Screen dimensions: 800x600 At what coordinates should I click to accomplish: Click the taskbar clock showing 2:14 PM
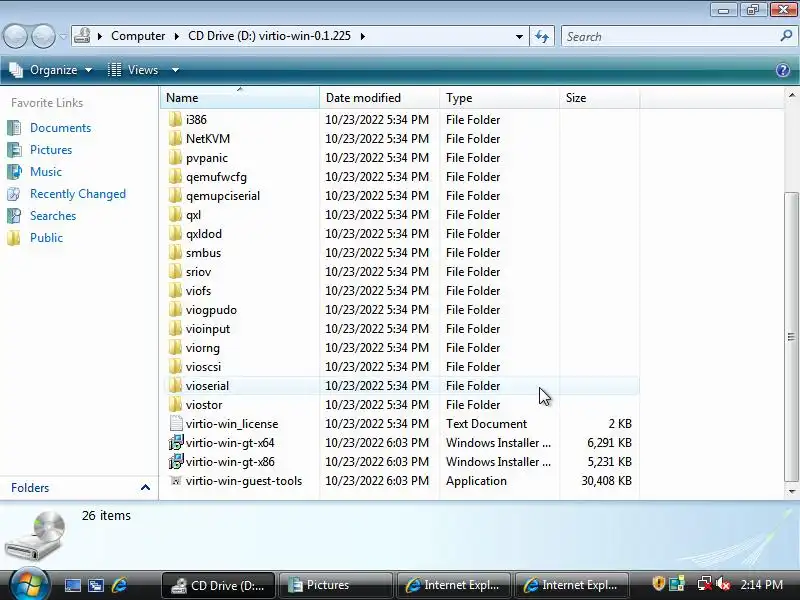click(x=761, y=584)
